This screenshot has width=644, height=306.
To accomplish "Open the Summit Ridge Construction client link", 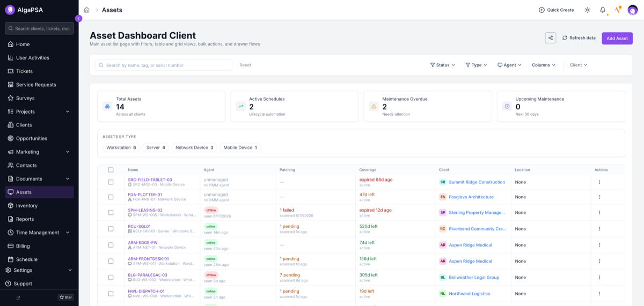I will (x=477, y=182).
